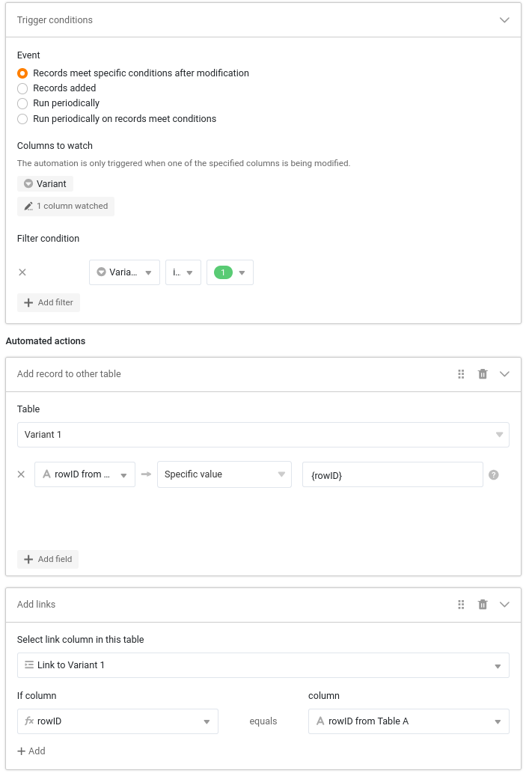Collapse the Trigger conditions section
Viewport: 532px width, 776px height.
[x=504, y=20]
